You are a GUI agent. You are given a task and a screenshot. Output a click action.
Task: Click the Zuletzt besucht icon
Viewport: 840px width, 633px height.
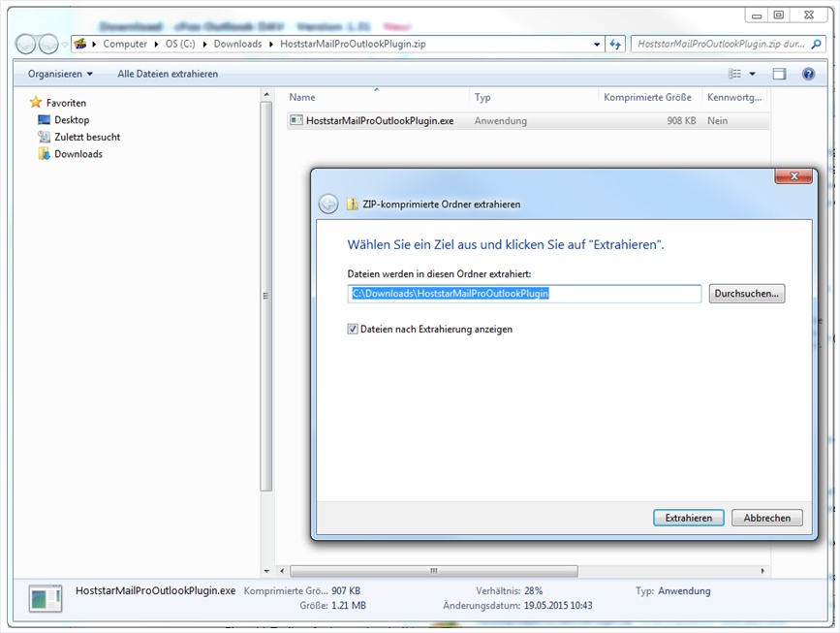click(x=44, y=137)
